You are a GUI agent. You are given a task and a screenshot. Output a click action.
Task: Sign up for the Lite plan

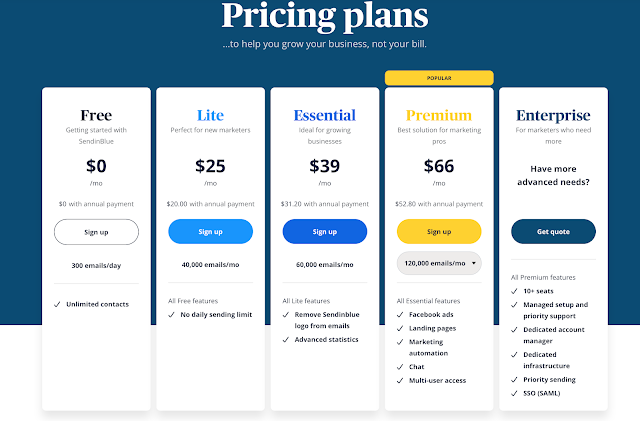pyautogui.click(x=211, y=232)
